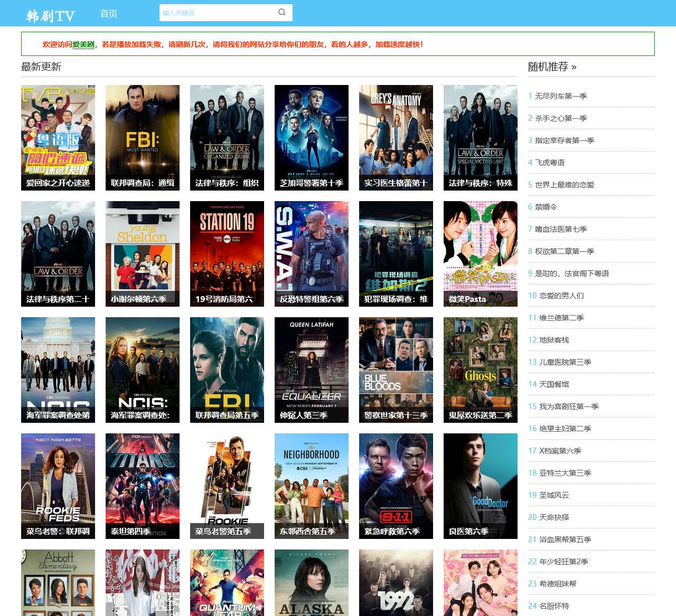Open 爱回家之开心速递 poster
676x616 pixels.
[x=58, y=138]
